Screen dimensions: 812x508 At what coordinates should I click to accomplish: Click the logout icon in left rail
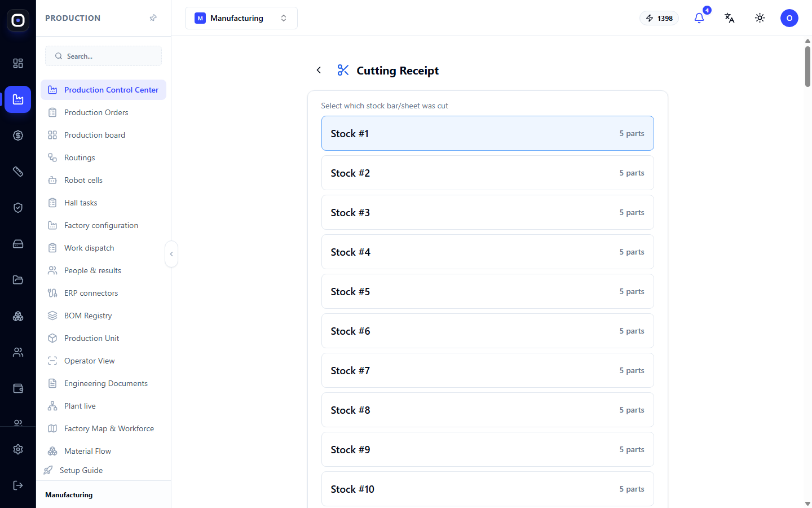[18, 485]
